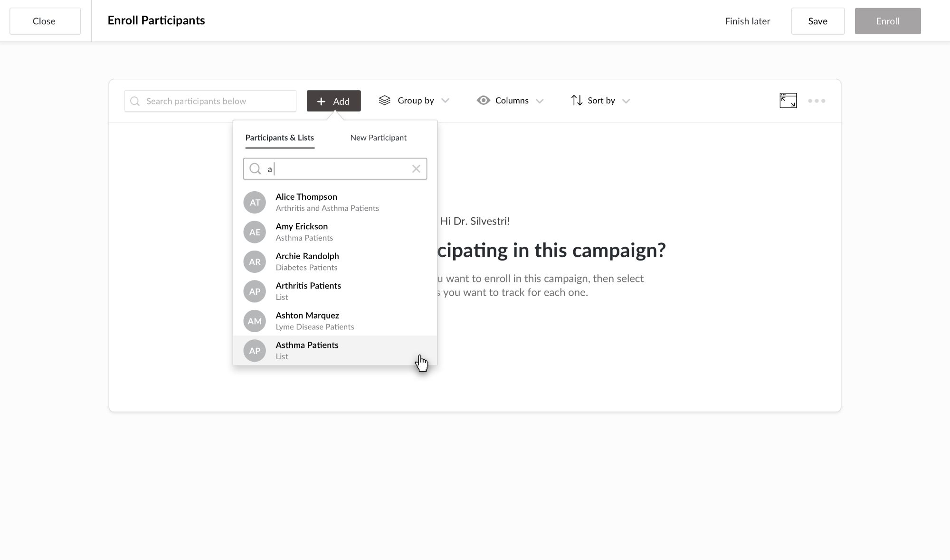Click the Sort by arrows icon
Viewport: 950px width, 560px height.
click(577, 101)
